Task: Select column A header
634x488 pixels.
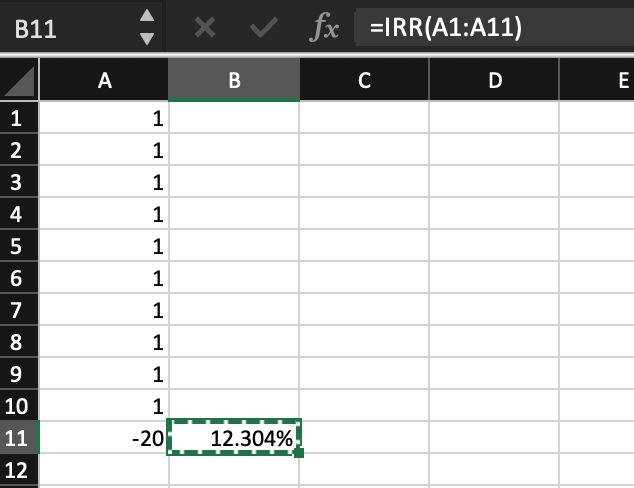Action: point(104,80)
